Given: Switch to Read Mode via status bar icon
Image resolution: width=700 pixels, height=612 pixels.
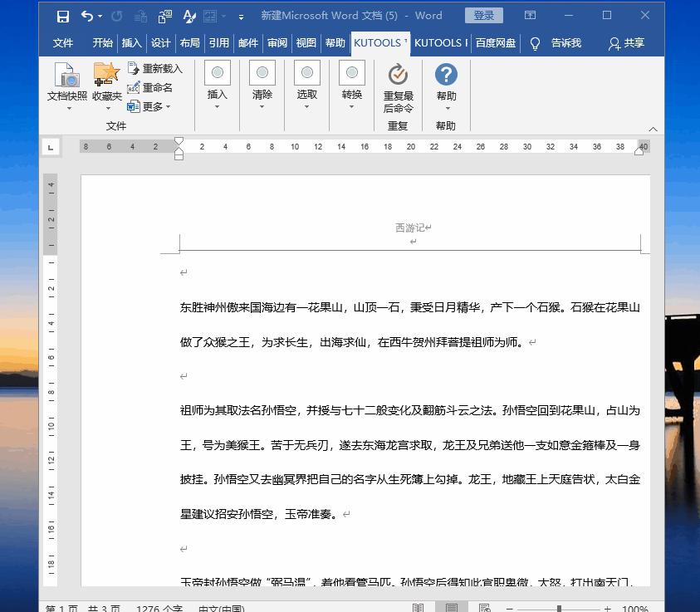Looking at the screenshot, I should coord(417,605).
